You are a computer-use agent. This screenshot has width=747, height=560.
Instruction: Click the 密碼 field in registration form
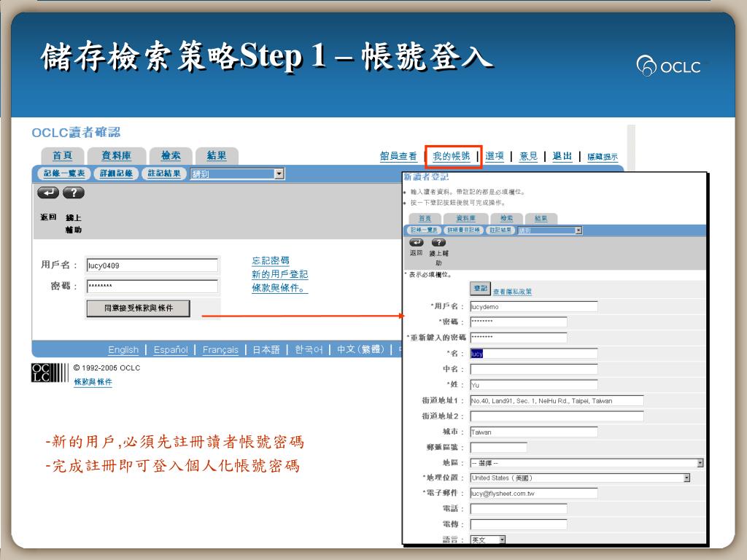pyautogui.click(x=519, y=322)
